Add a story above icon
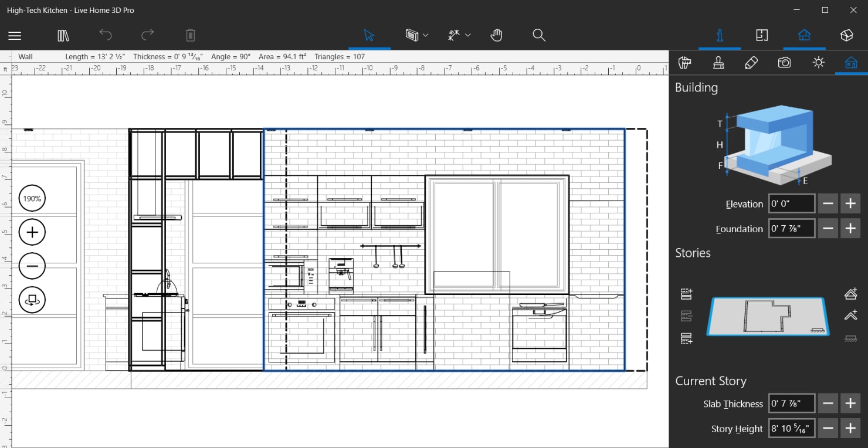Screen dimensions: 868x448 [686, 293]
